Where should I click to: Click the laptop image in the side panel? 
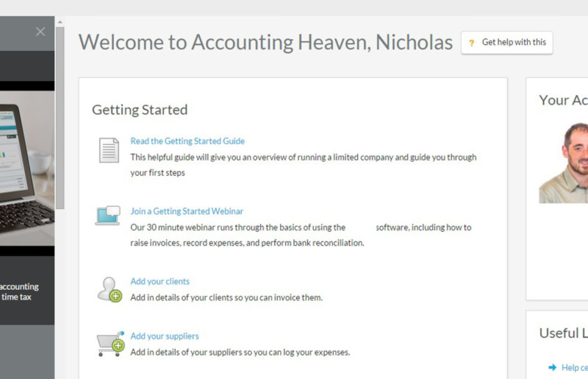(x=27, y=168)
